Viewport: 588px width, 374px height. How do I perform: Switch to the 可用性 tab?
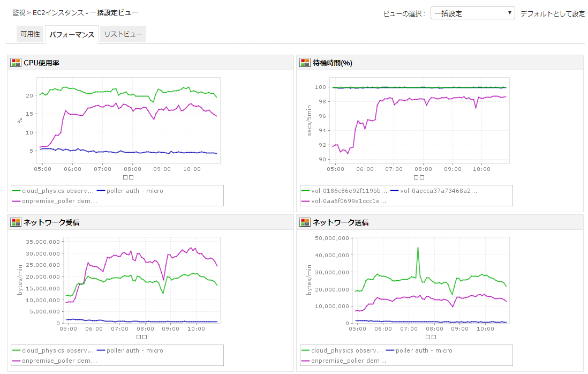30,34
